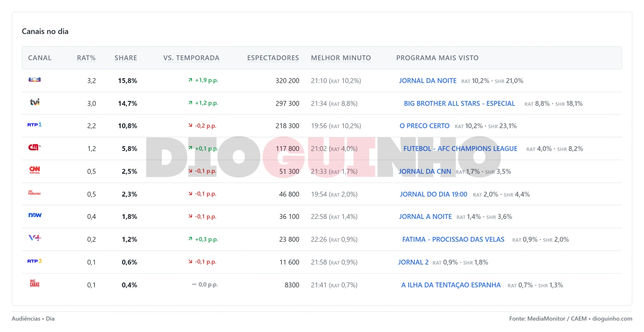Click the RTP2 channel logo
Screen dimensions: 644x332
[34, 261]
